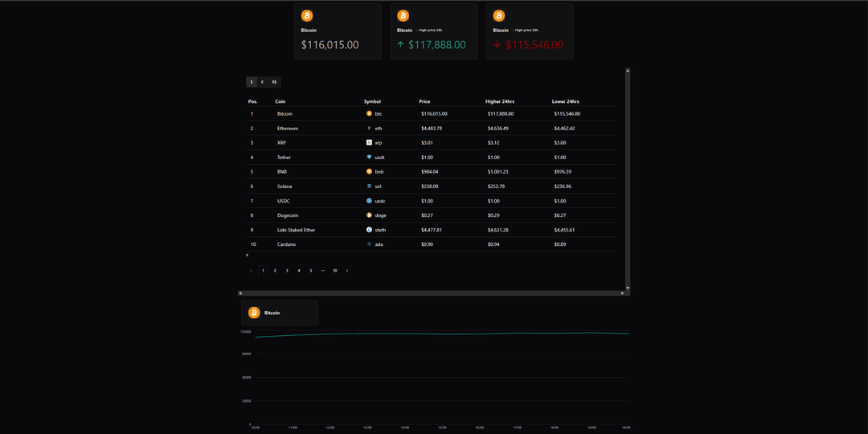The height and width of the screenshot is (434, 868).
Task: Switch currency to euro (€)
Action: coord(262,82)
